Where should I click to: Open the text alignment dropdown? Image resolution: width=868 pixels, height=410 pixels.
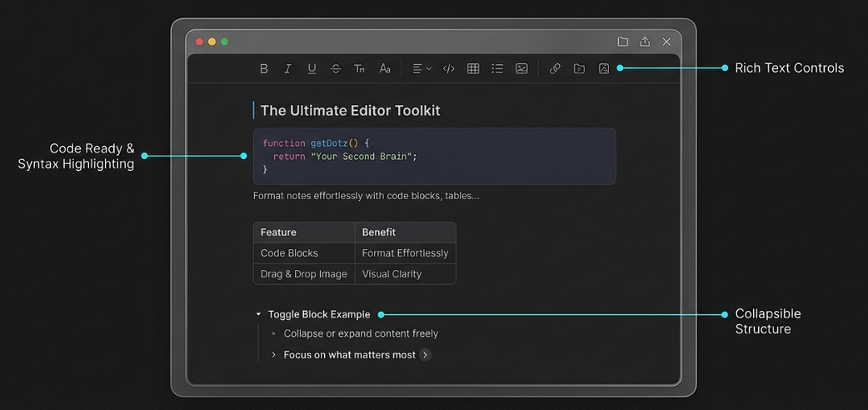(x=422, y=69)
